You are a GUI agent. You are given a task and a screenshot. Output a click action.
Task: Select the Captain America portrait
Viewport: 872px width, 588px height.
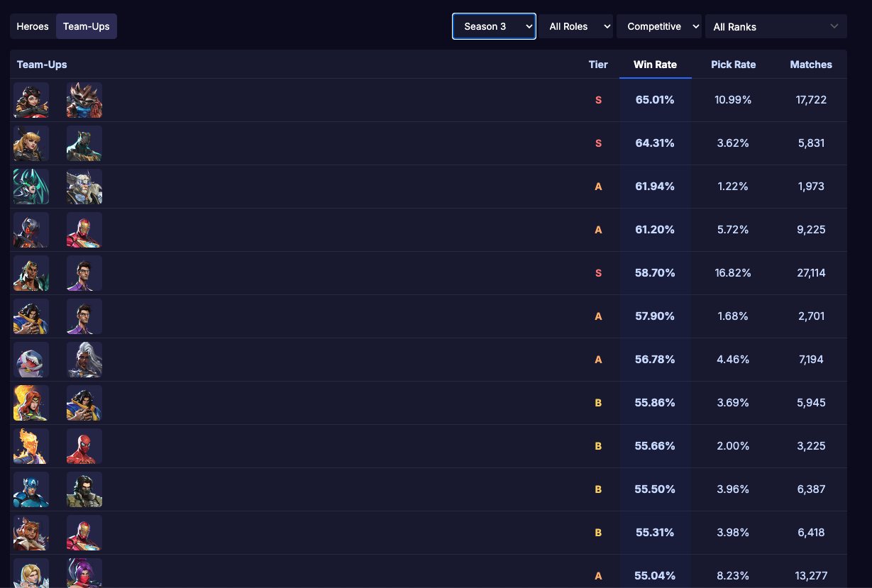click(x=31, y=489)
